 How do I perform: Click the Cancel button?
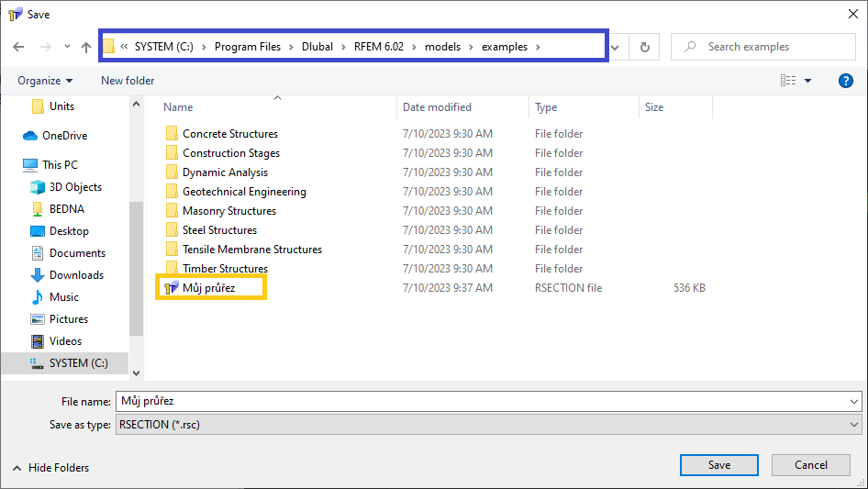coord(811,465)
